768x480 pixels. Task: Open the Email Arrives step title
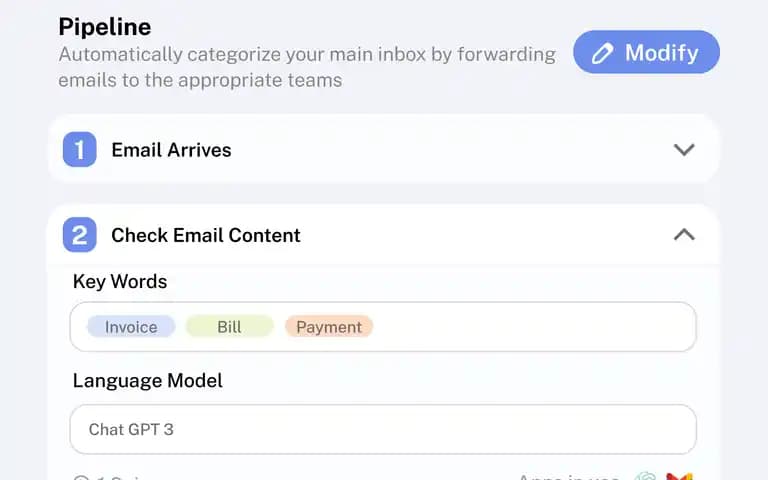171,150
